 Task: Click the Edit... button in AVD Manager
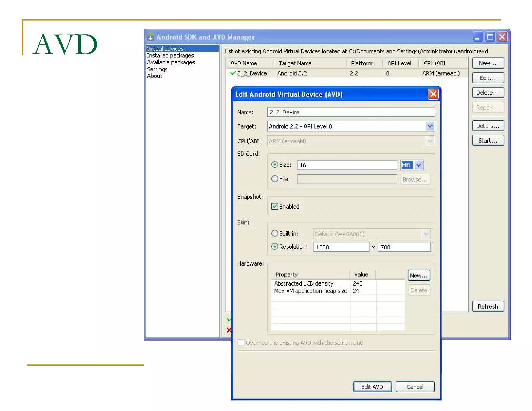pyautogui.click(x=488, y=78)
